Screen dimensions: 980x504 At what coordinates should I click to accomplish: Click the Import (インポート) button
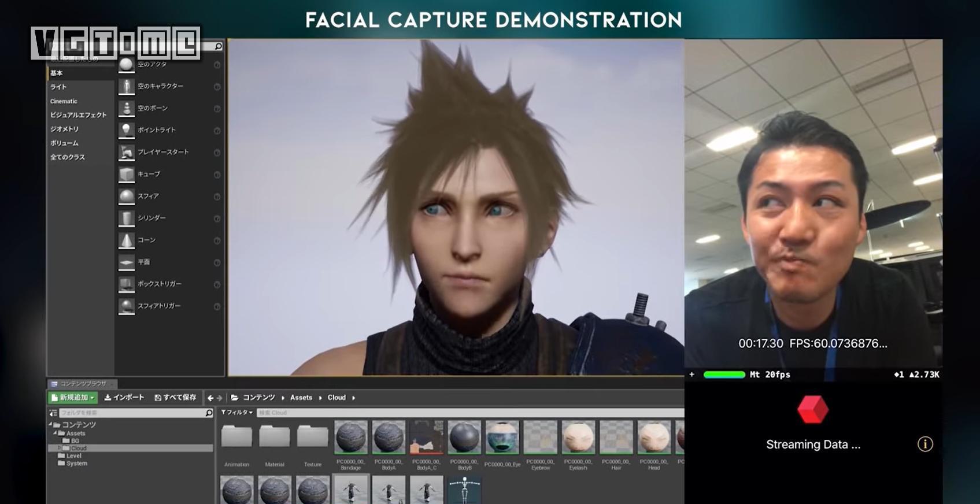point(124,398)
